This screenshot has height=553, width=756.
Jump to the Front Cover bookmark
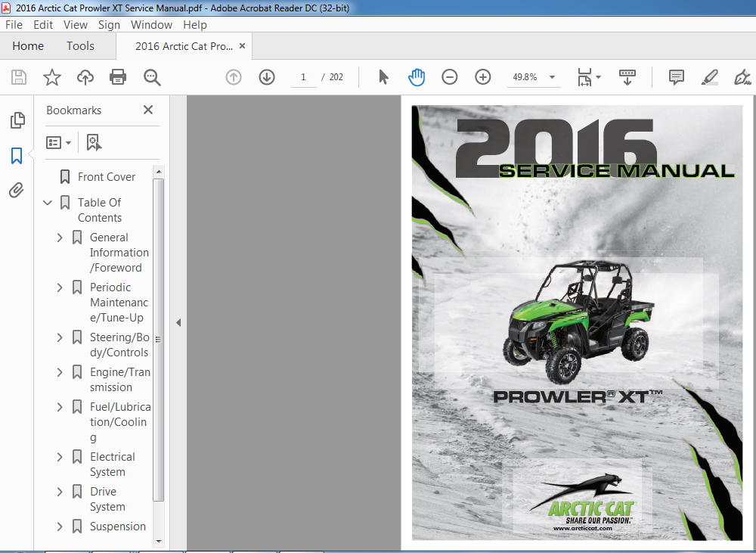[107, 177]
